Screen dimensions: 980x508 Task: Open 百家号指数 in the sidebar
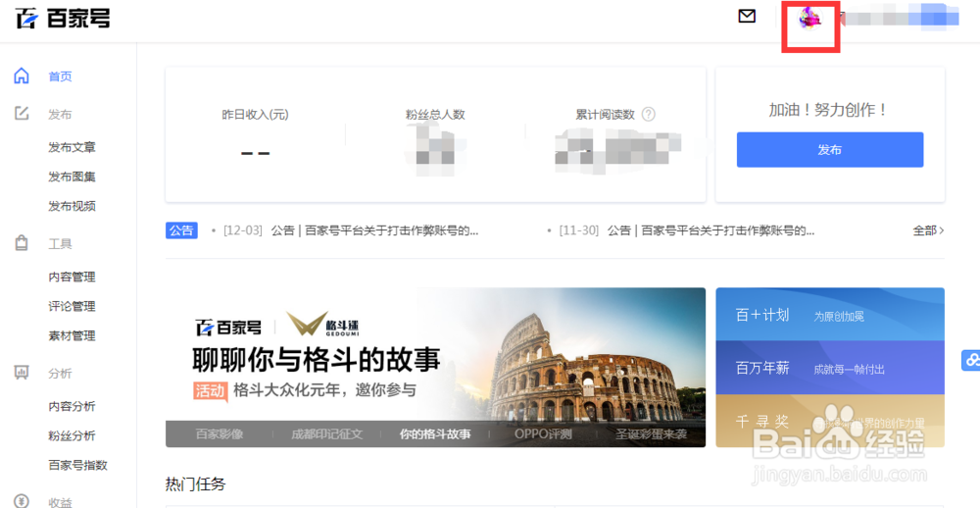78,466
